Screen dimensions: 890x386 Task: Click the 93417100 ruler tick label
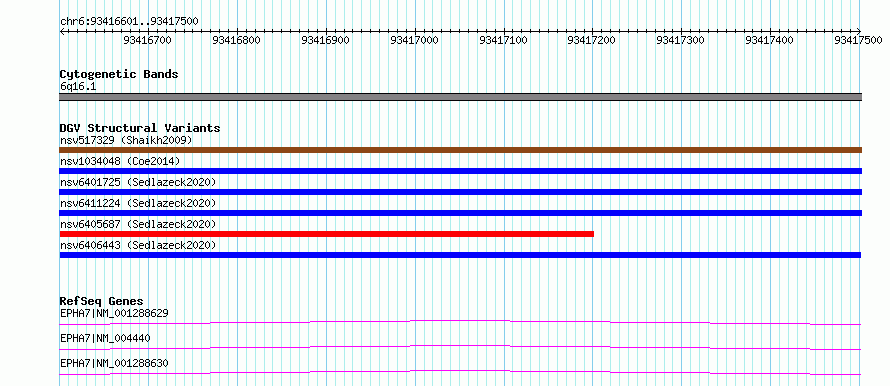(x=503, y=40)
